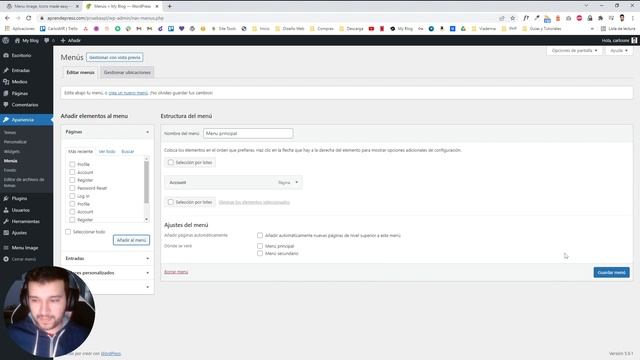
Task: Click Borrar menú link
Action: pyautogui.click(x=176, y=272)
